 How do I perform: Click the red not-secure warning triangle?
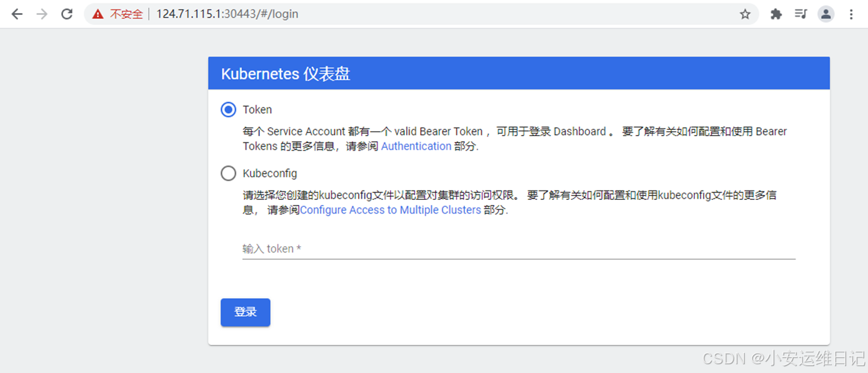coord(97,14)
